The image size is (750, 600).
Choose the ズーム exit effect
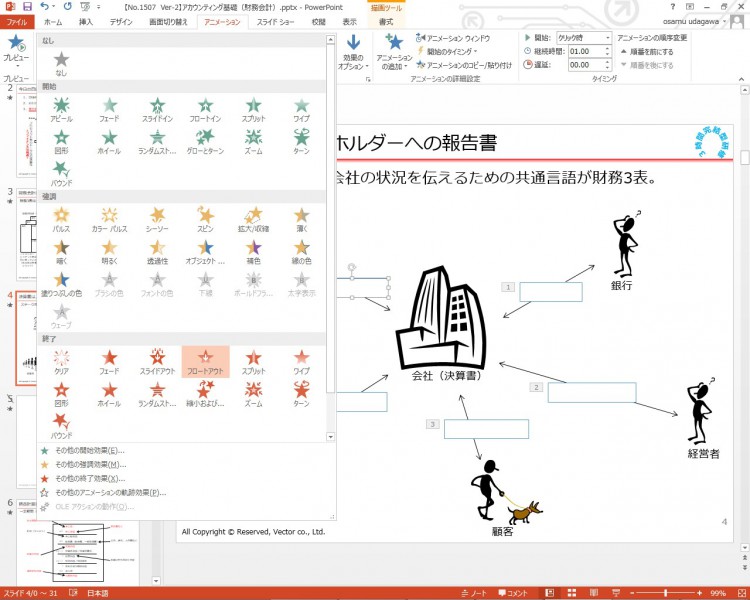click(253, 393)
